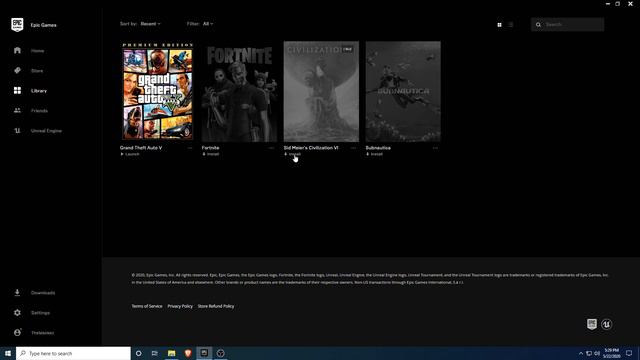Go to the Store section
Image resolution: width=640 pixels, height=360 pixels.
point(37,71)
